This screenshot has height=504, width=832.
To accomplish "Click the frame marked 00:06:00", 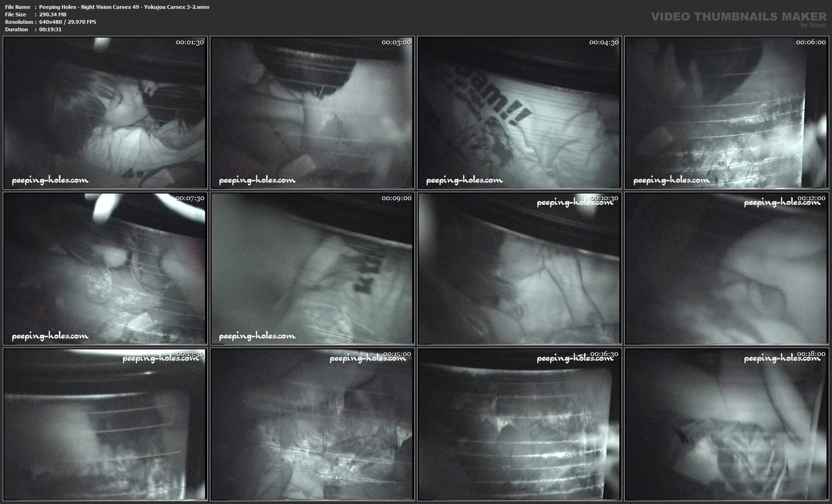I will coord(727,113).
